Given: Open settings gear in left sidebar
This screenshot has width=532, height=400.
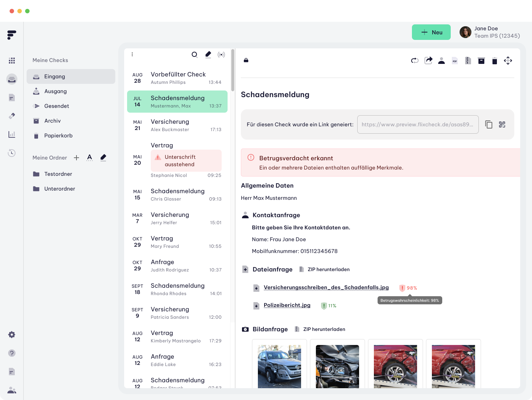Looking at the screenshot, I should (12, 335).
